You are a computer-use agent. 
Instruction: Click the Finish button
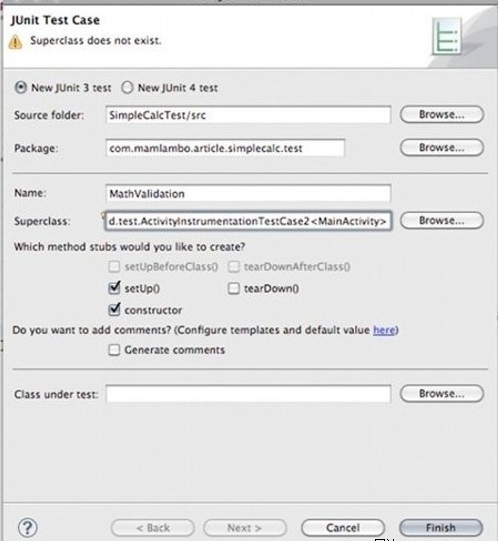point(441,528)
